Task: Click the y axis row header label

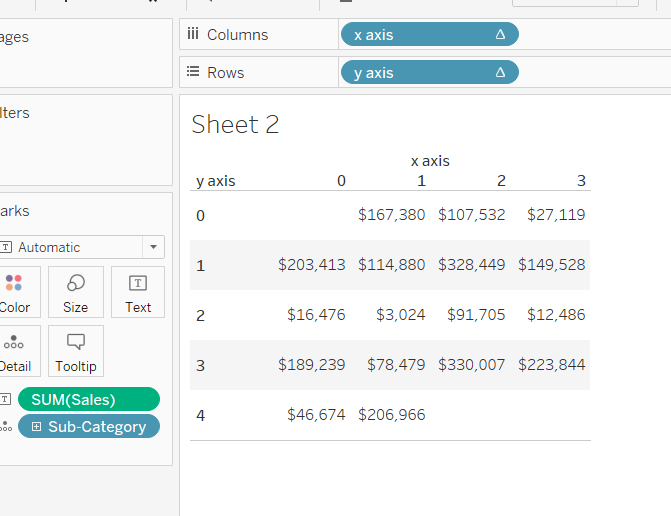Action: tap(216, 181)
